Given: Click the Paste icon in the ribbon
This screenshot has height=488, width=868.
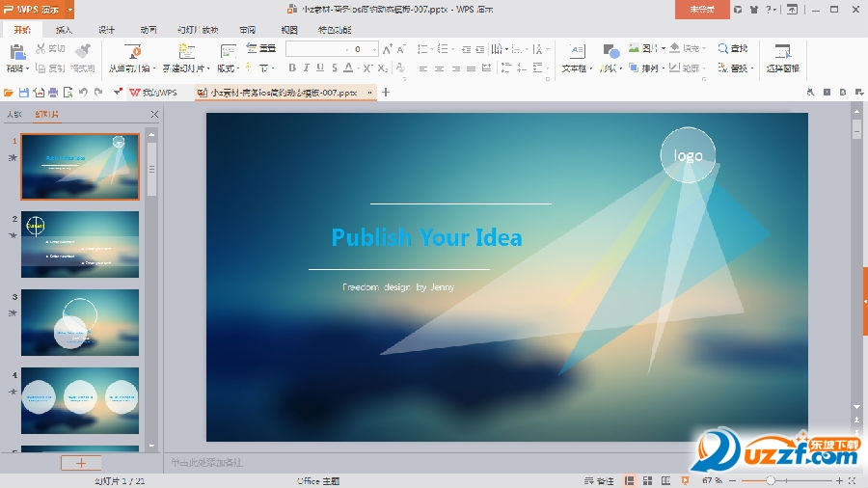Looking at the screenshot, I should [x=15, y=52].
